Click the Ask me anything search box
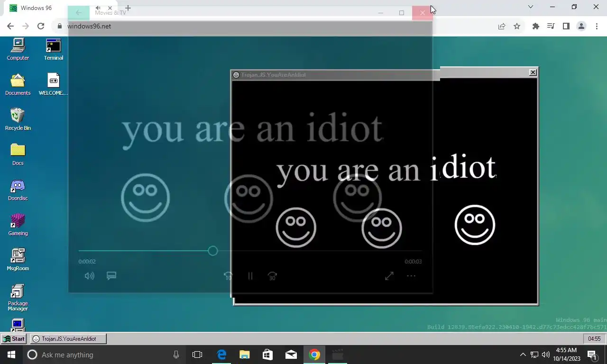This screenshot has height=364, width=607. pos(104,355)
